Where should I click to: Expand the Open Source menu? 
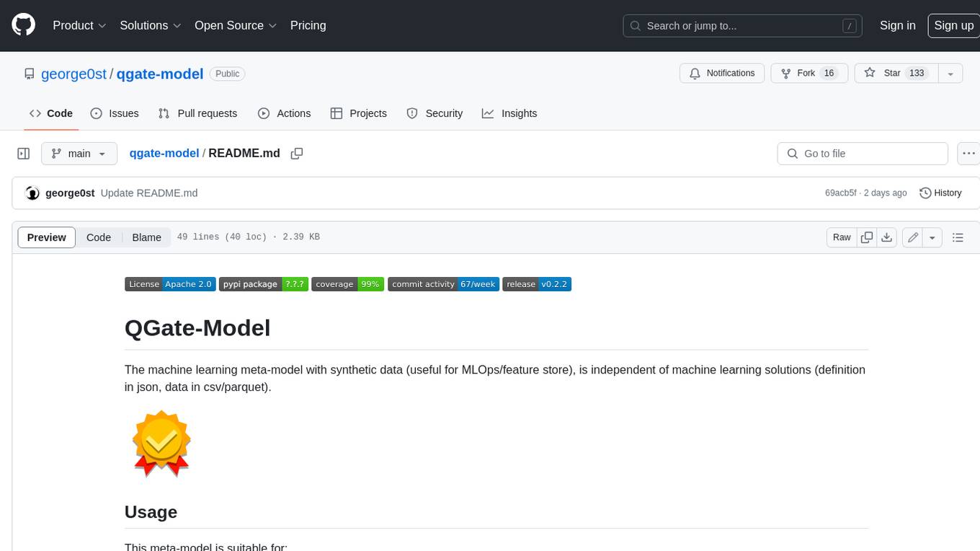pyautogui.click(x=236, y=25)
